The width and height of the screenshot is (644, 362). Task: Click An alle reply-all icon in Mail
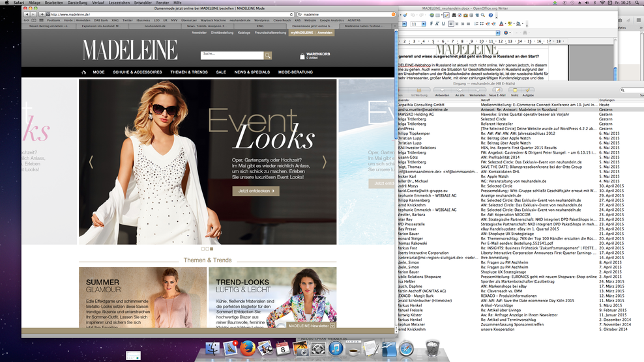[x=460, y=90]
